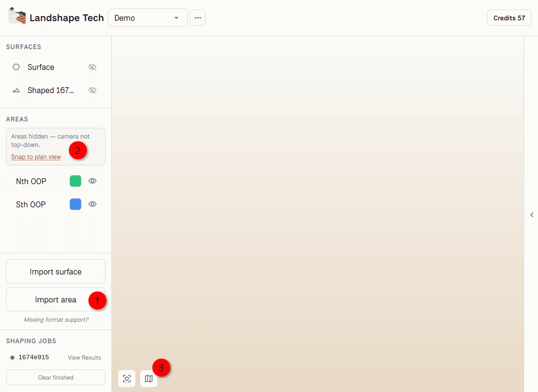Select the Nth OOP area label
The width and height of the screenshot is (538, 392).
point(31,181)
